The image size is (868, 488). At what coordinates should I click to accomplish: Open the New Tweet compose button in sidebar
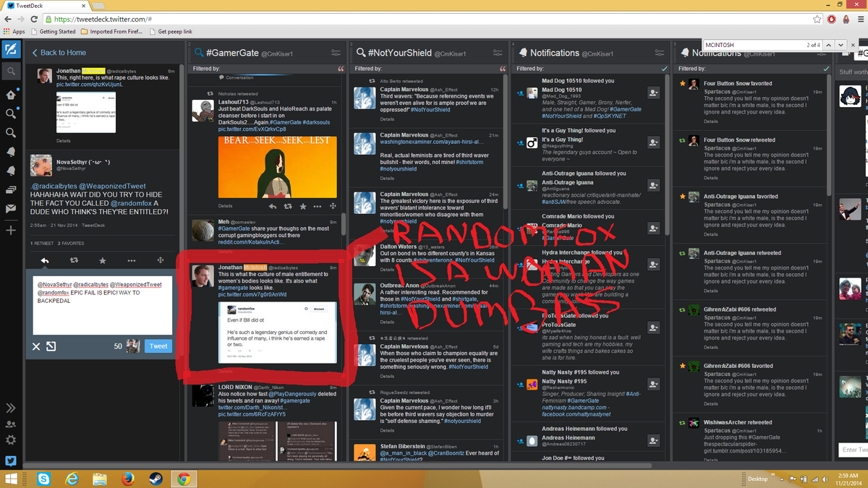click(10, 50)
